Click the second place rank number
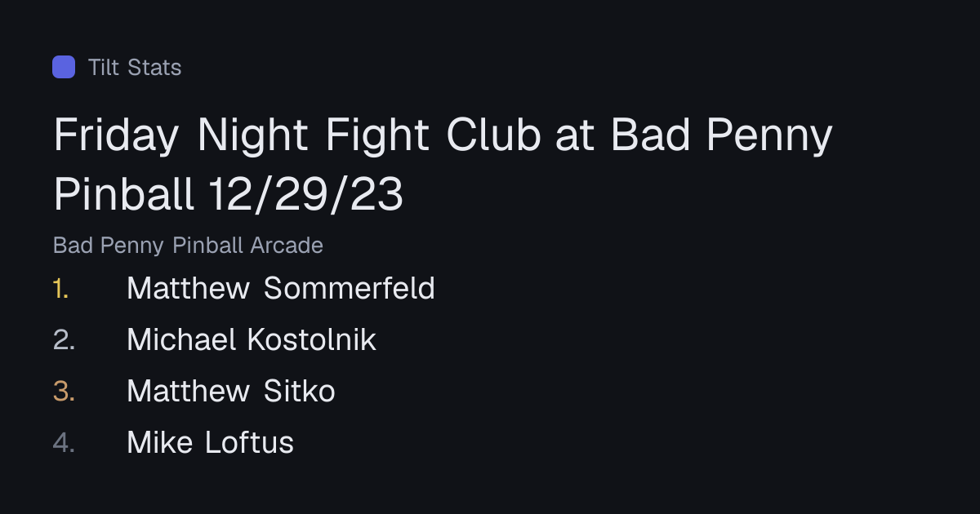Screen dimensions: 980x514 [65, 340]
